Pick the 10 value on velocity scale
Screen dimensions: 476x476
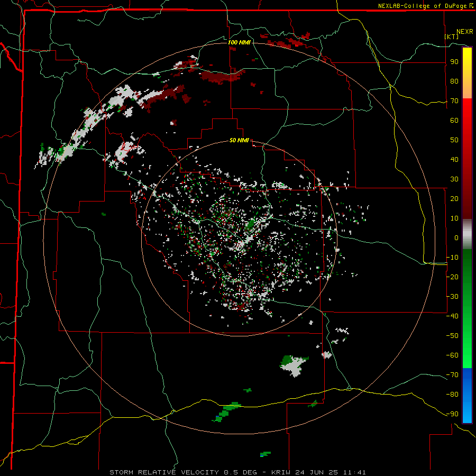[x=454, y=218]
